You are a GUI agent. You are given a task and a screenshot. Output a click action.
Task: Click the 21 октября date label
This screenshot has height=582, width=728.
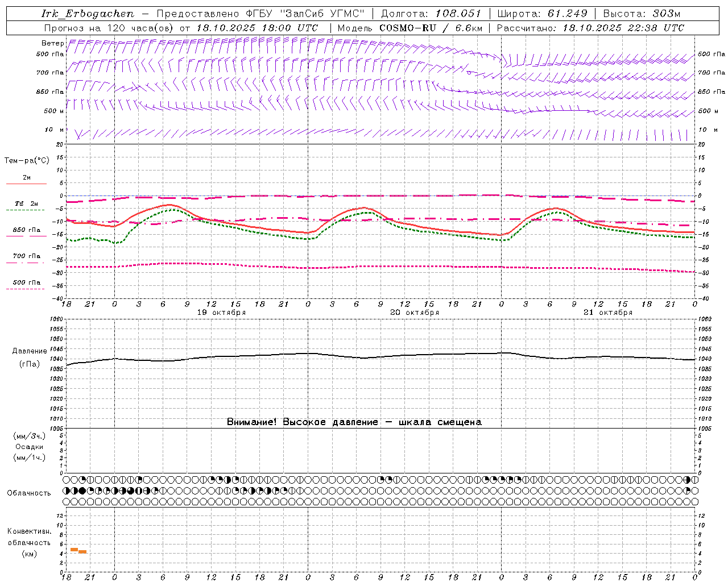coord(608,313)
